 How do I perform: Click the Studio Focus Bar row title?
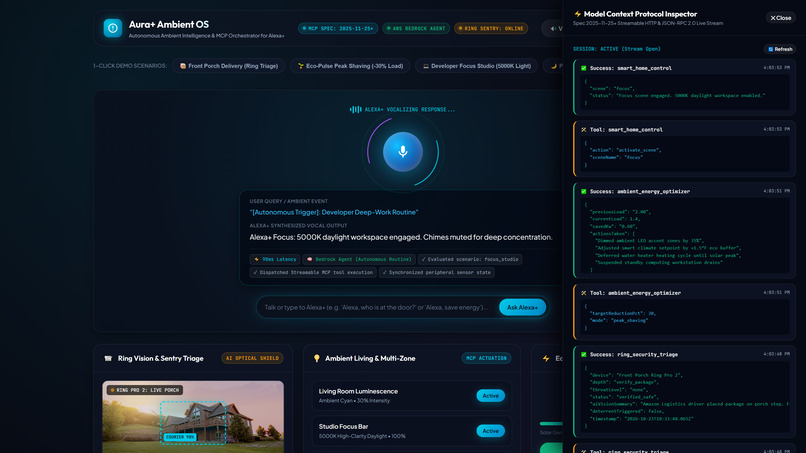pyautogui.click(x=343, y=426)
